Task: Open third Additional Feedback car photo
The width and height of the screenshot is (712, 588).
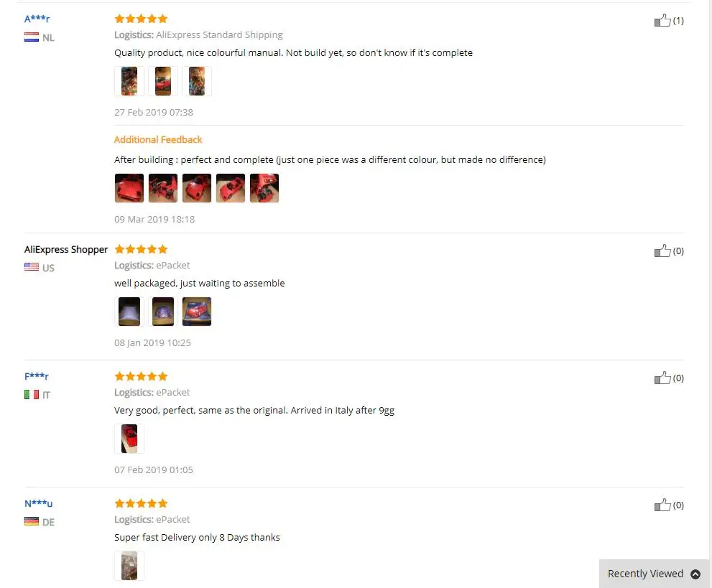Action: click(197, 188)
